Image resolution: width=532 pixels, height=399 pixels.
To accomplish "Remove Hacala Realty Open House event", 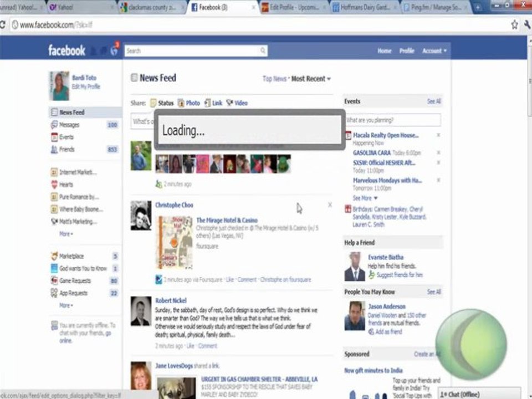I will click(438, 135).
